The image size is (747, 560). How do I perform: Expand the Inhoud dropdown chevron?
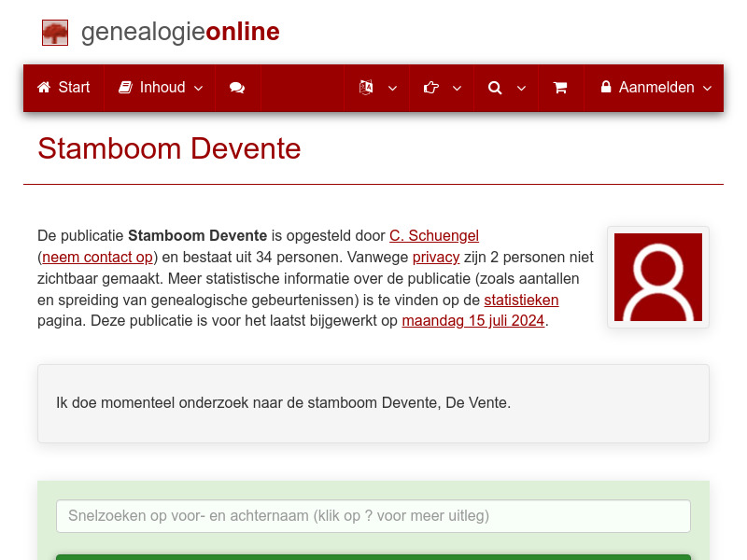tap(198, 89)
